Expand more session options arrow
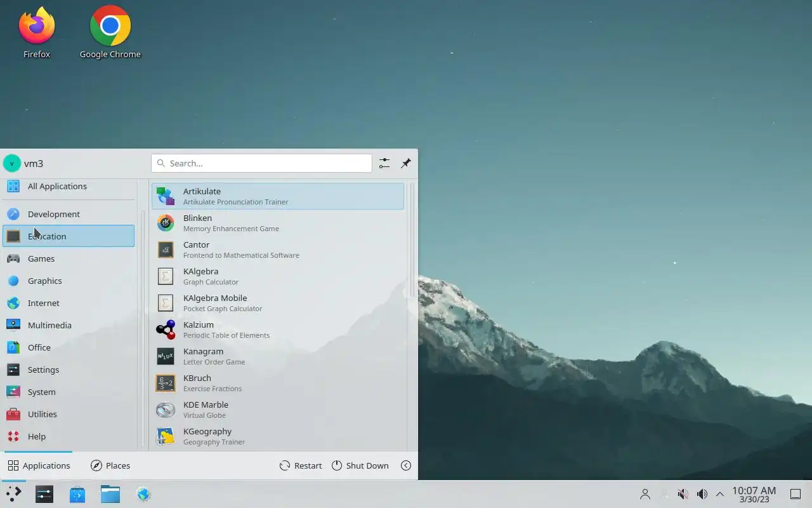 (406, 465)
